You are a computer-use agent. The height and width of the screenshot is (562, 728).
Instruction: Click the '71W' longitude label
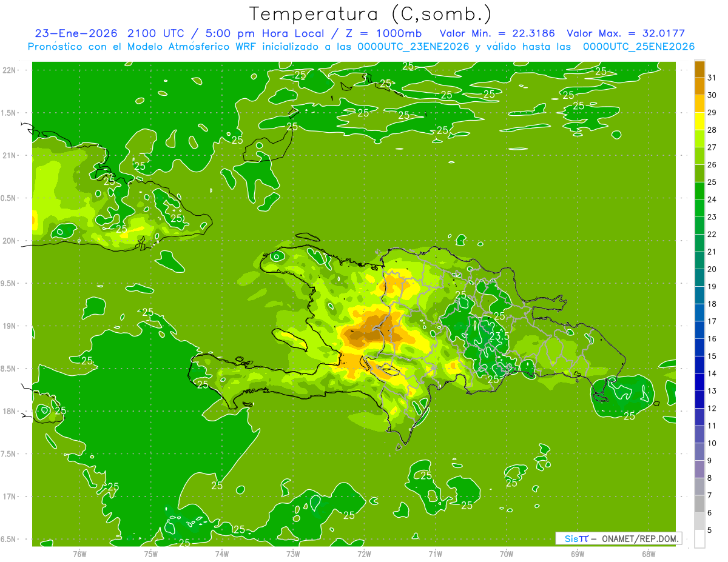pos(435,554)
